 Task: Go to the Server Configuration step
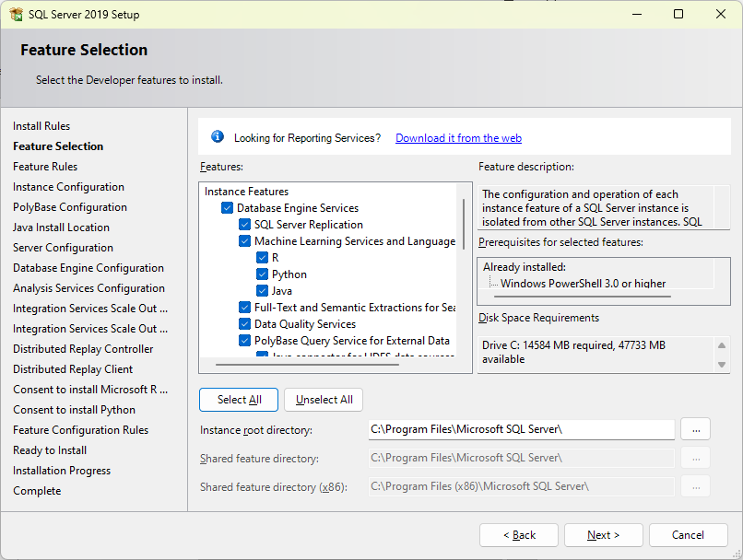pyautogui.click(x=63, y=248)
